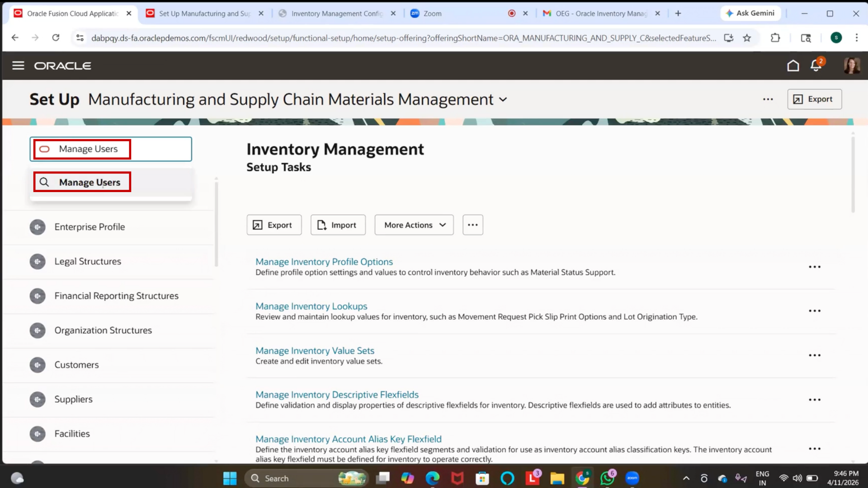Image resolution: width=868 pixels, height=488 pixels.
Task: Open row actions for Inventory Descriptive Flexfields
Action: point(814,400)
